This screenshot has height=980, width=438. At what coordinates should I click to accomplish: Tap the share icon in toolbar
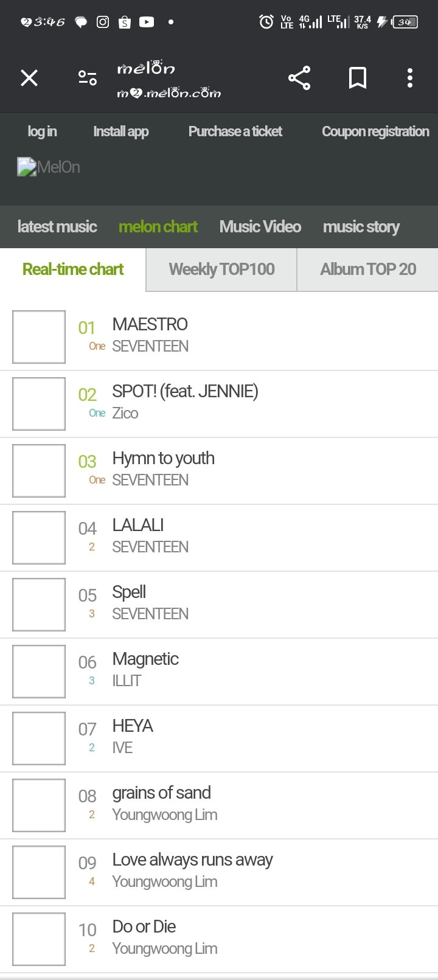click(299, 78)
